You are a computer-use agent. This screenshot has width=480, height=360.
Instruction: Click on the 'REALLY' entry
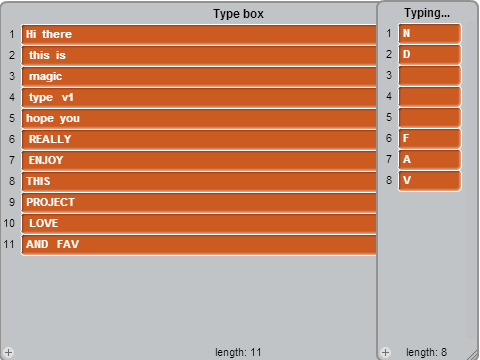(199, 139)
